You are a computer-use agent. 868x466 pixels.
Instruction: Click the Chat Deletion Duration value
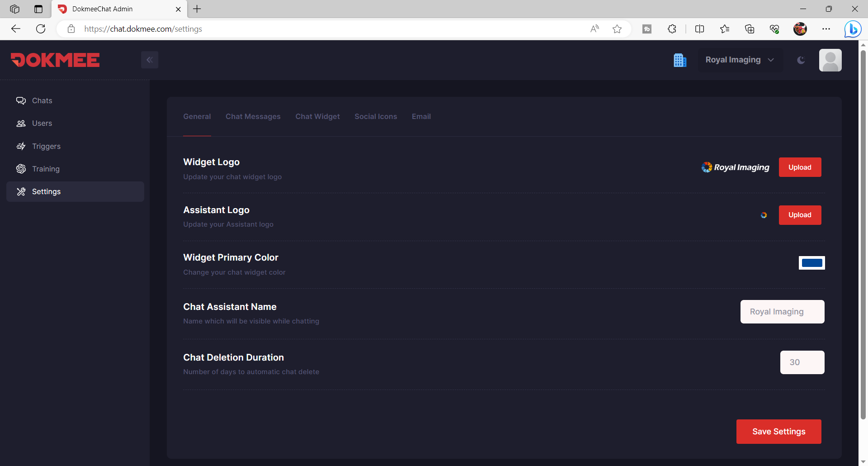(x=802, y=362)
